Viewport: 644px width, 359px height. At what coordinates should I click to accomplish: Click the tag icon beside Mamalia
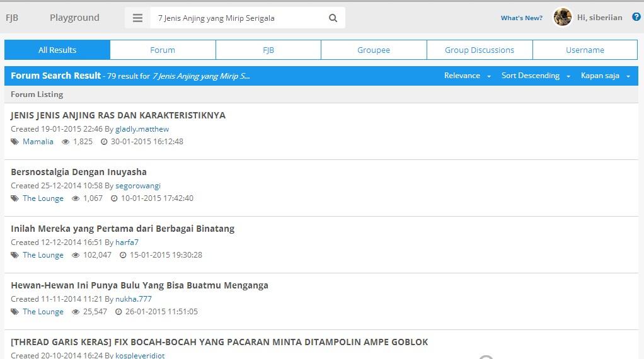[14, 142]
